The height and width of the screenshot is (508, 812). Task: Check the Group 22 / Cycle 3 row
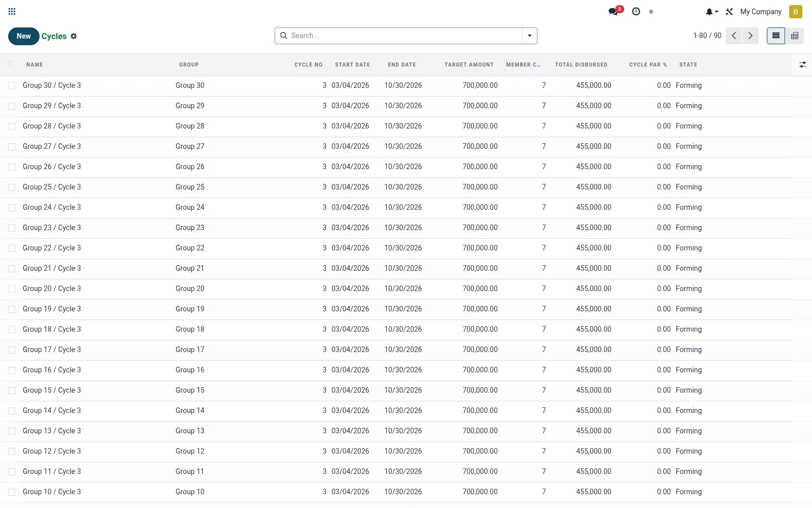12,248
